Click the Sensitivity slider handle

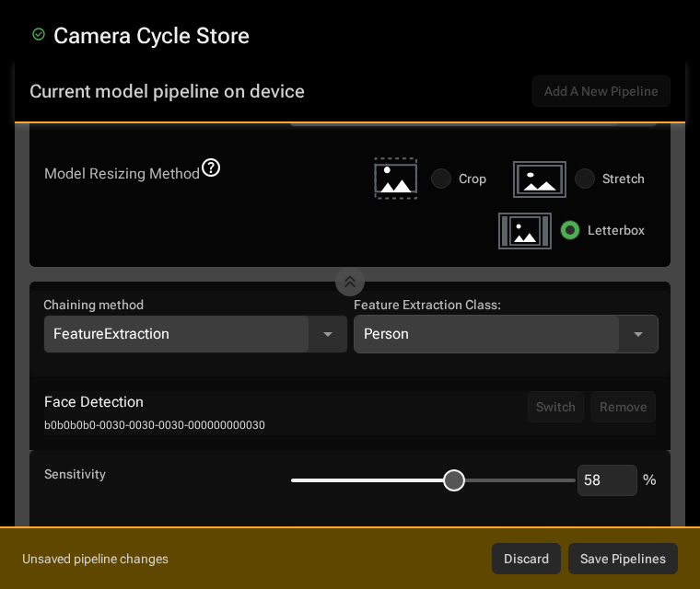[x=454, y=480]
